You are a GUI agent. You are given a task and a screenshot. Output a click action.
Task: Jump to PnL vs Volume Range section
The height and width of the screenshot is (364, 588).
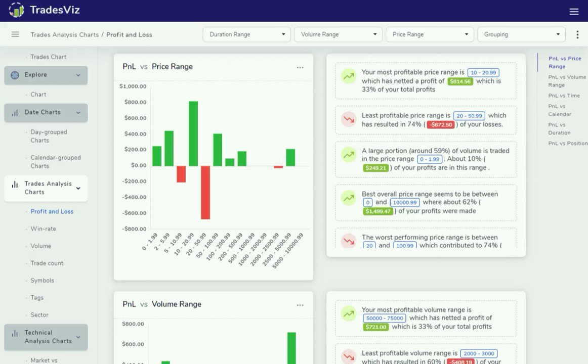[567, 81]
